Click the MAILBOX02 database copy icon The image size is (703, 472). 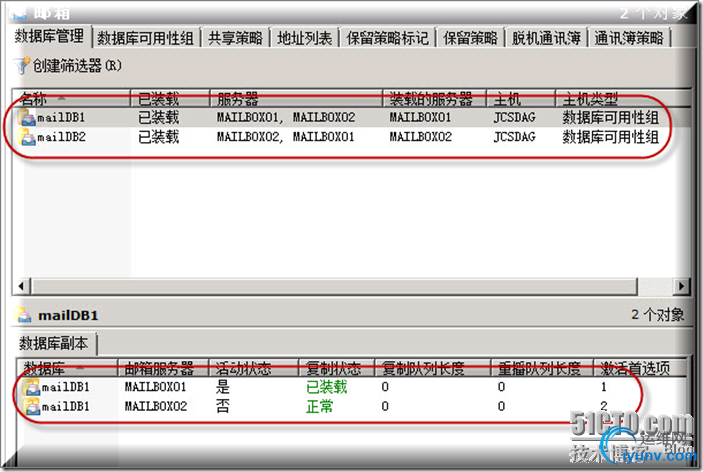click(x=31, y=406)
